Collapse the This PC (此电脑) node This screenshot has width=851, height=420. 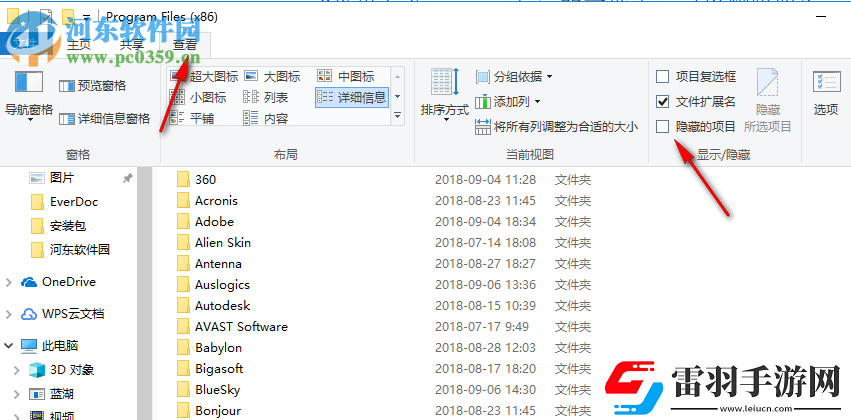tap(9, 346)
